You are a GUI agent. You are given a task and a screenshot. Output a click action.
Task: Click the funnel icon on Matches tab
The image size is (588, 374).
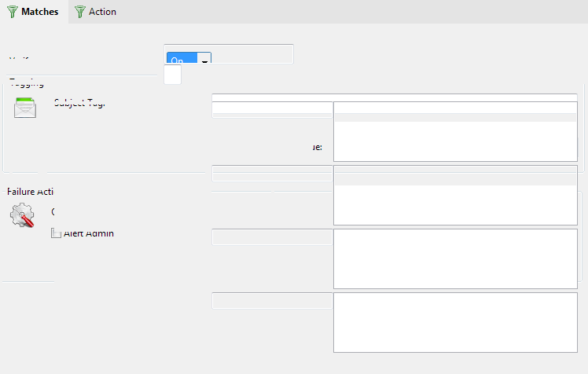point(13,12)
